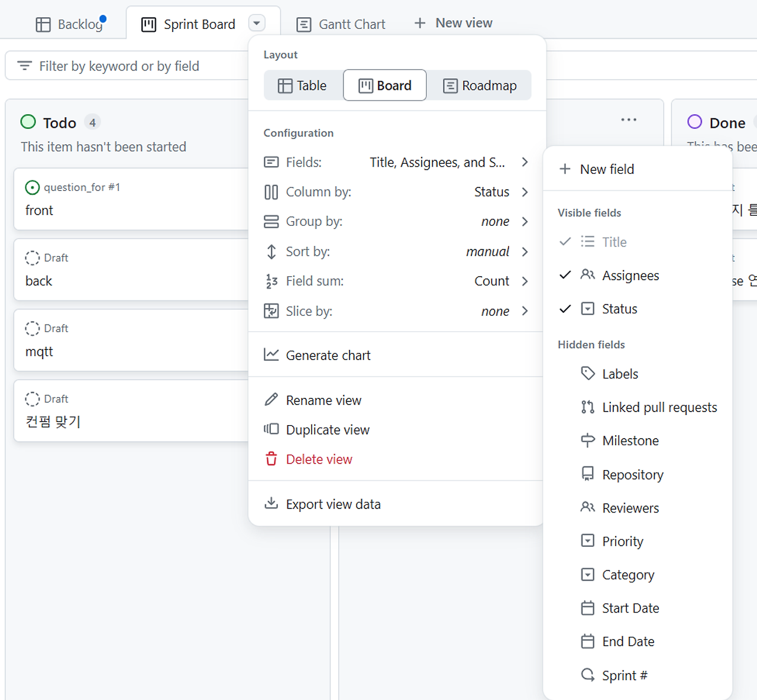Expand the Group by chevron

pyautogui.click(x=525, y=222)
